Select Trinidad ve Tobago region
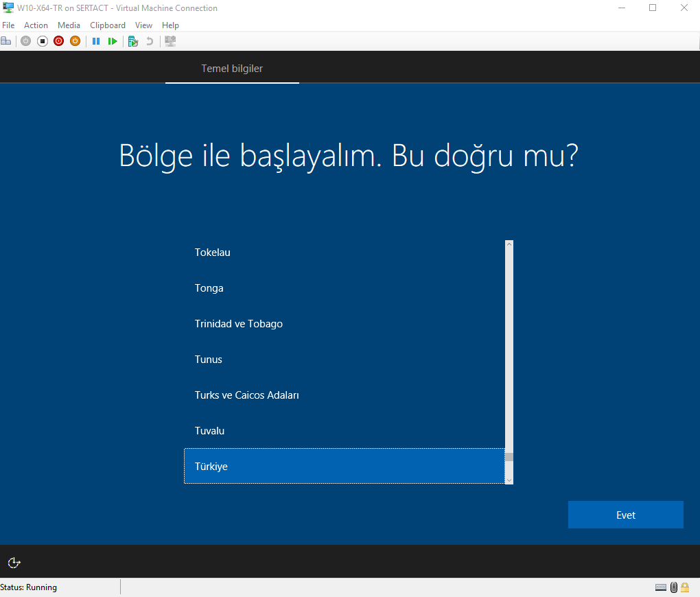 tap(345, 324)
